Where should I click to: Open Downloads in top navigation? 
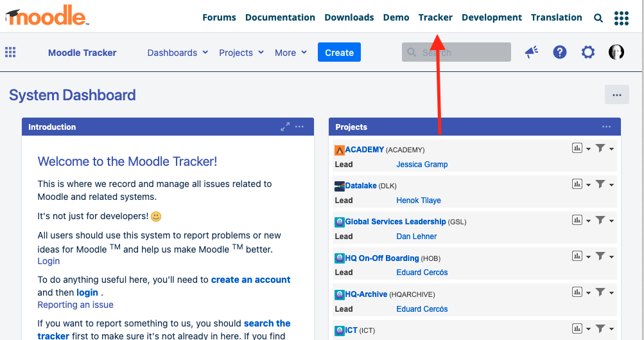[x=349, y=17]
